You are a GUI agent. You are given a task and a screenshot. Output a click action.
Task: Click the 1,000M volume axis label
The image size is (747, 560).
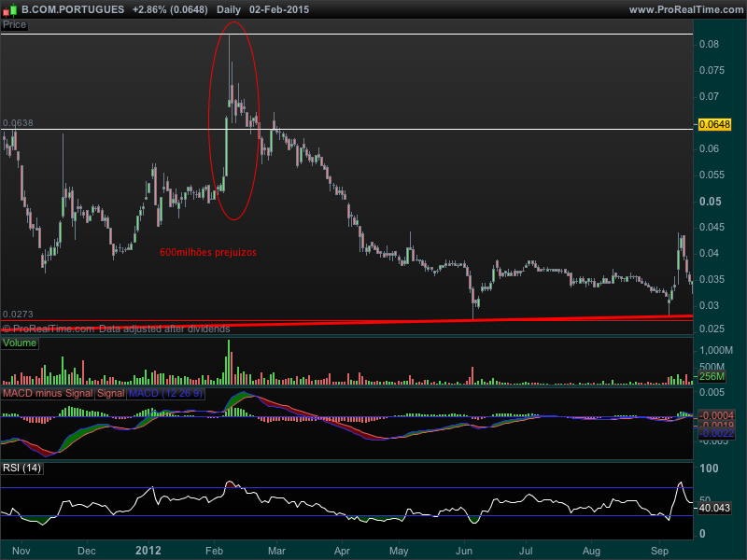716,351
